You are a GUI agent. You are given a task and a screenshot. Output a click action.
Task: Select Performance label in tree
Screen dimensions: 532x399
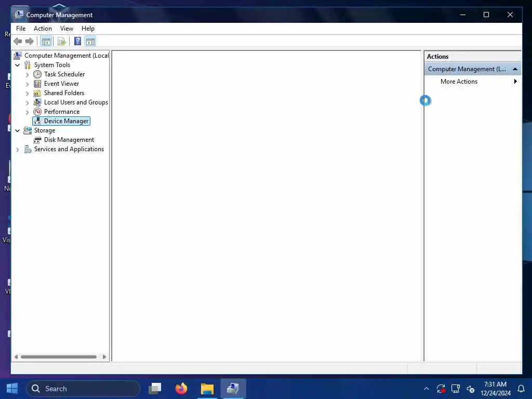(x=61, y=112)
